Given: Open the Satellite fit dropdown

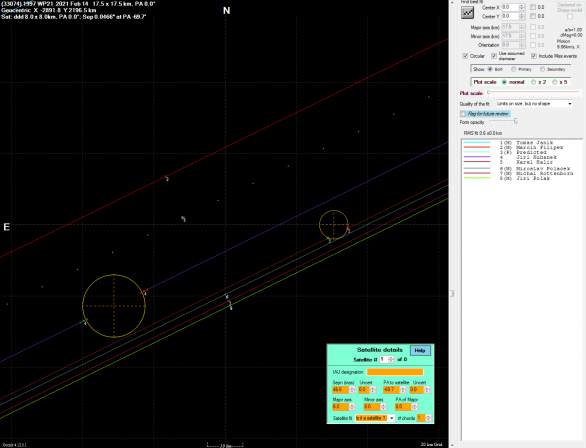Looking at the screenshot, I should pyautogui.click(x=375, y=418).
